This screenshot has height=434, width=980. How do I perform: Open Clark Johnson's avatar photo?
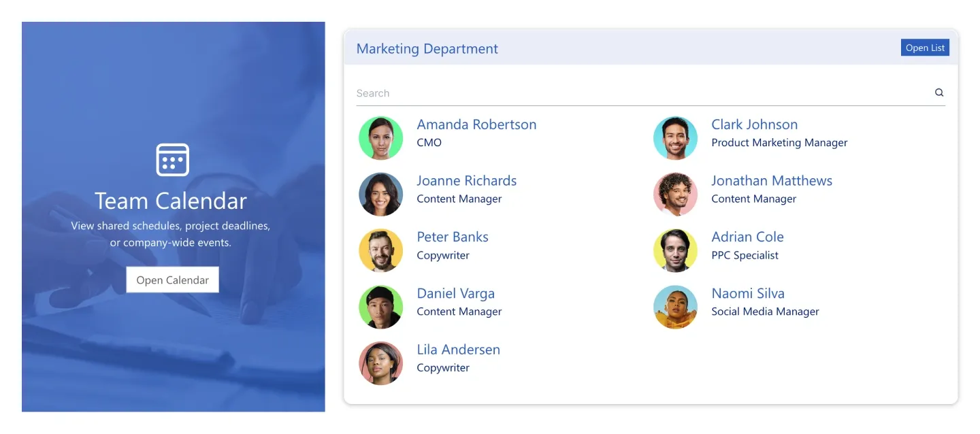click(x=676, y=138)
